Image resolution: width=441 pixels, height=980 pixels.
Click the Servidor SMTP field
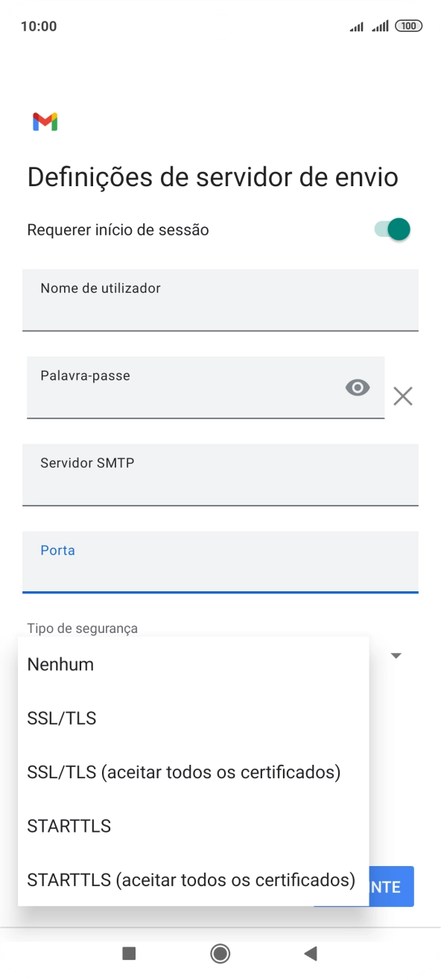click(220, 475)
